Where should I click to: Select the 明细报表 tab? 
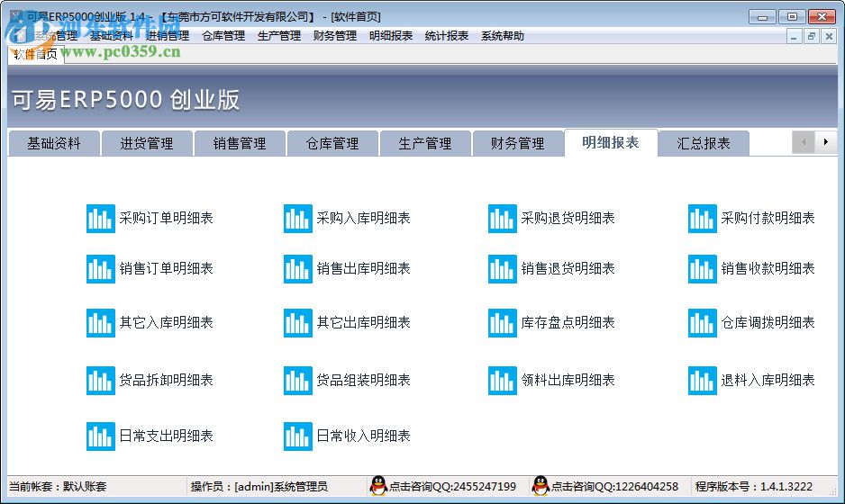point(611,143)
